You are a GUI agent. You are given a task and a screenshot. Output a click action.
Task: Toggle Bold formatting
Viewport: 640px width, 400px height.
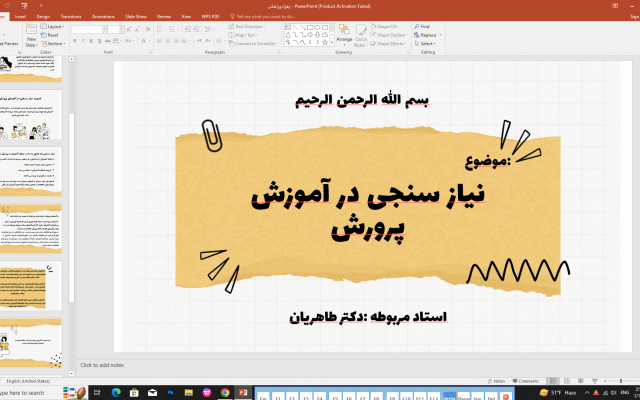pyautogui.click(x=75, y=41)
